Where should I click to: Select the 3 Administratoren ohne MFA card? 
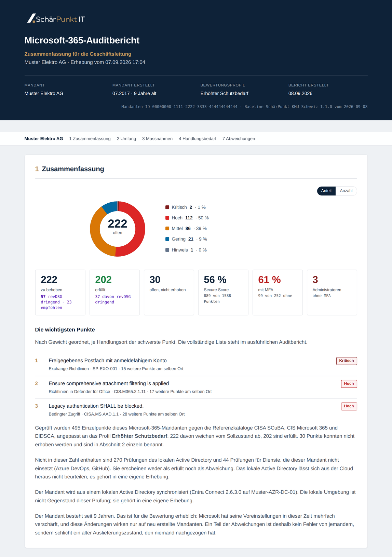332,293
